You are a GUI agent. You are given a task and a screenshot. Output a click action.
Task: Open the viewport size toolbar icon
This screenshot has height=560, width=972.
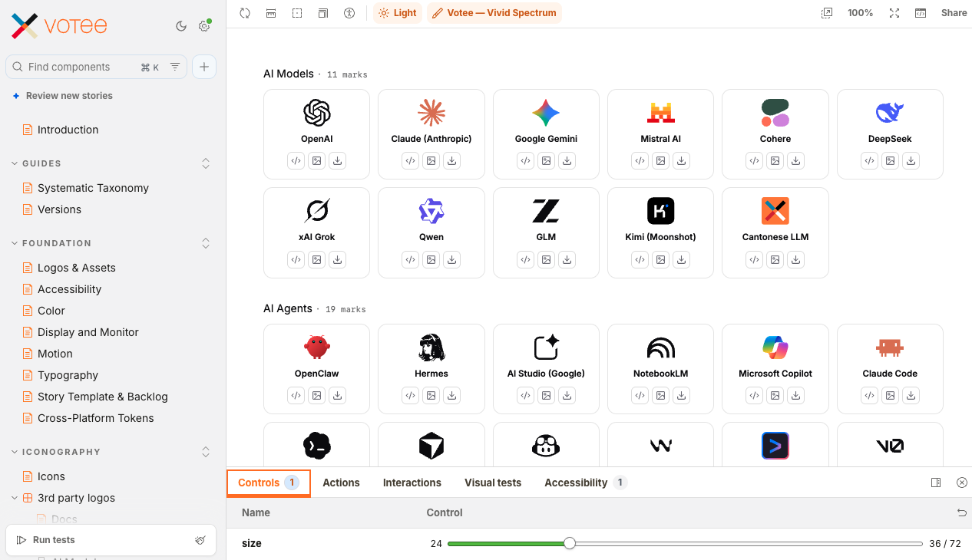pos(323,13)
